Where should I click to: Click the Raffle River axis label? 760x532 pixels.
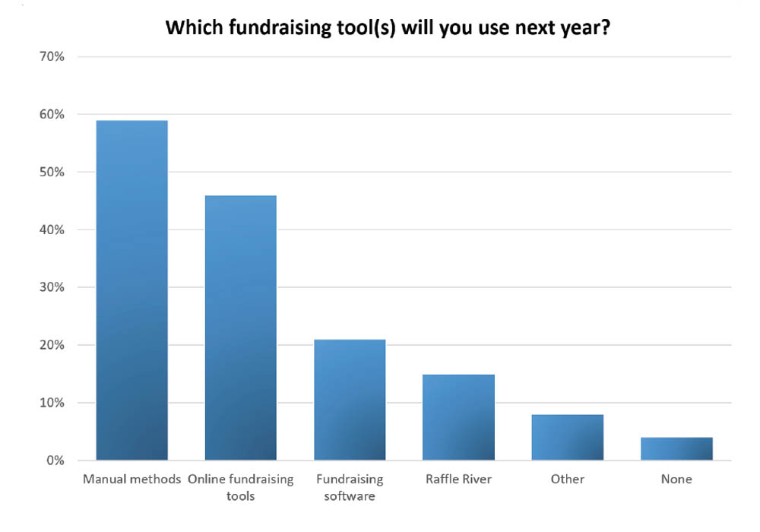[458, 480]
